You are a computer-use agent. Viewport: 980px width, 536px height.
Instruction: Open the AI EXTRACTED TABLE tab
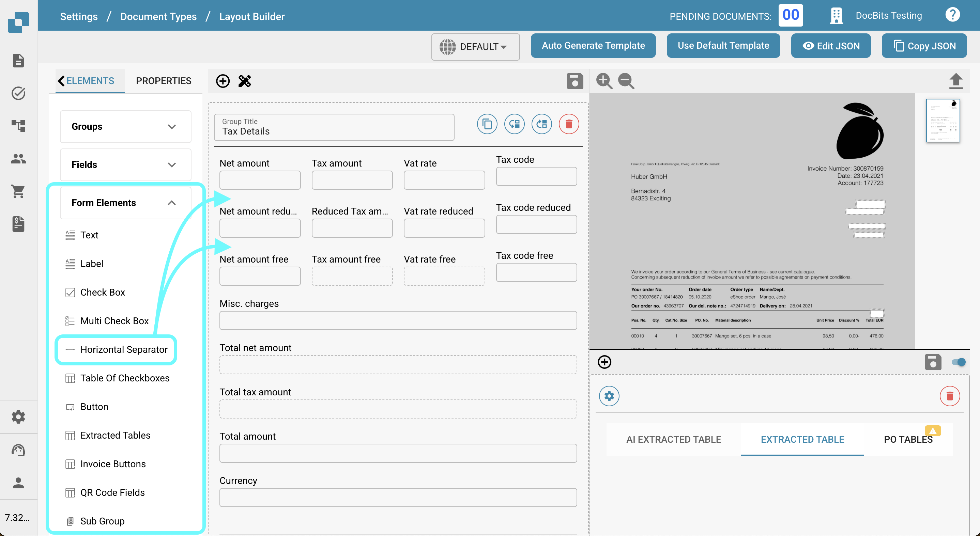673,439
